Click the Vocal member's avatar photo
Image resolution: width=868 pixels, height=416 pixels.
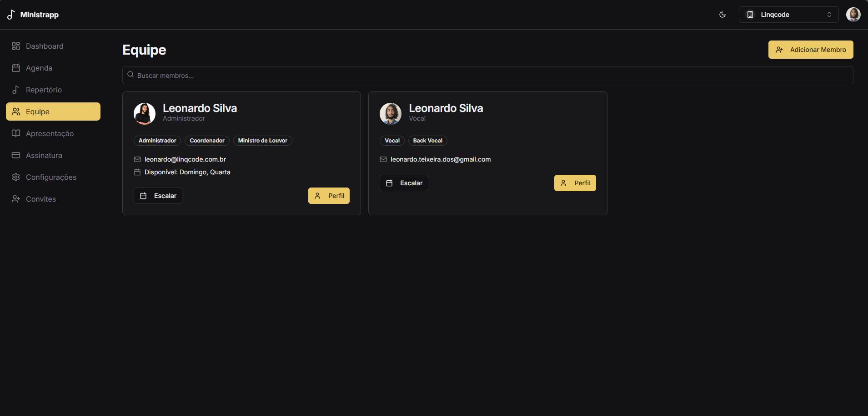391,113
